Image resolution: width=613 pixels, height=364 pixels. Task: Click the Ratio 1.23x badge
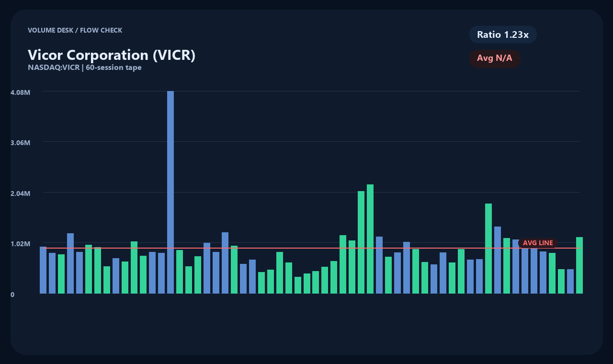(503, 34)
